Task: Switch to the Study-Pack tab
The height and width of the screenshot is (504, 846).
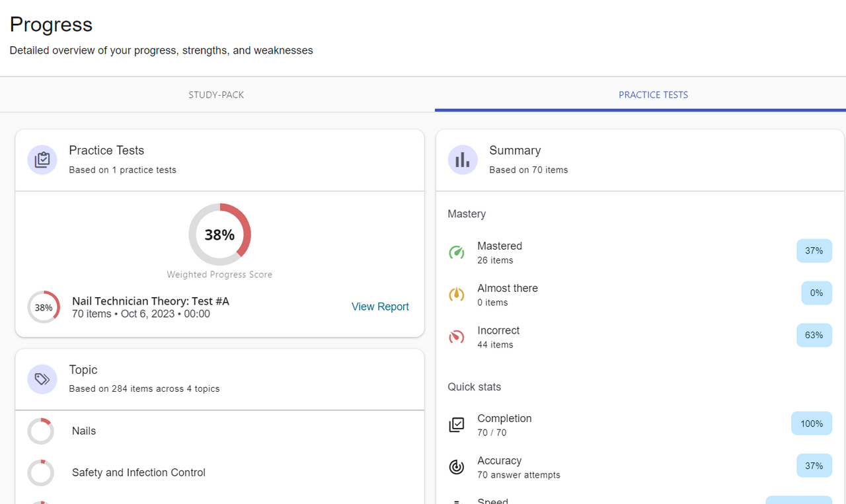Action: 216,94
